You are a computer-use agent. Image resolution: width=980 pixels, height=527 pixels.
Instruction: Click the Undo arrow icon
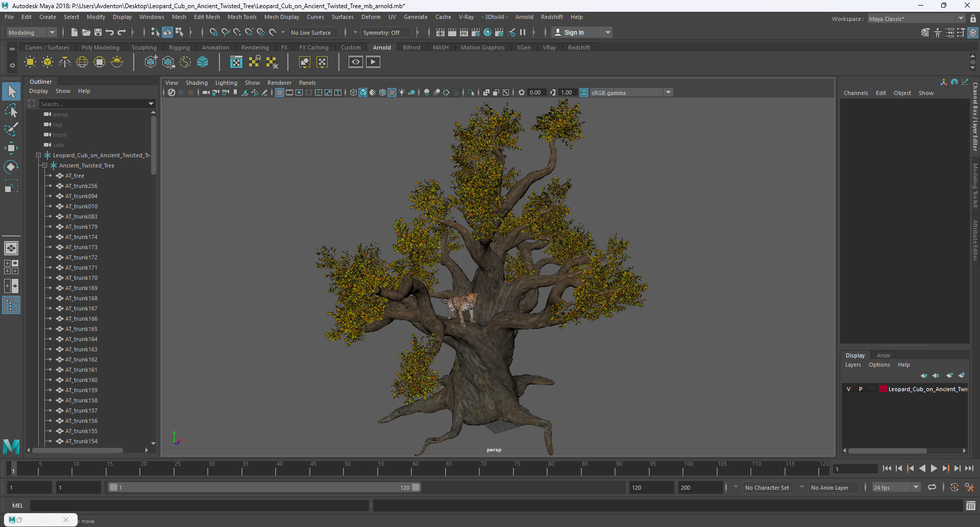click(x=110, y=32)
